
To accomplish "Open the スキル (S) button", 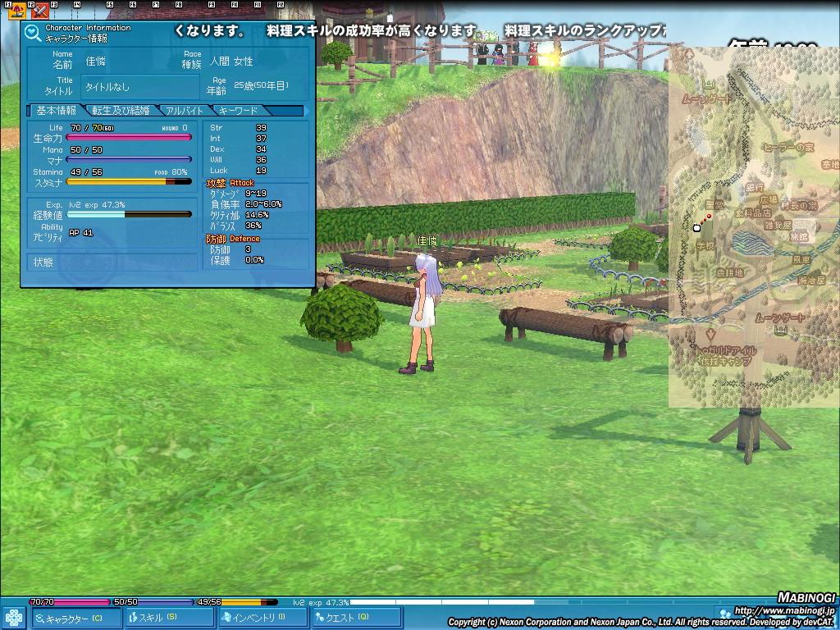I will (x=169, y=619).
